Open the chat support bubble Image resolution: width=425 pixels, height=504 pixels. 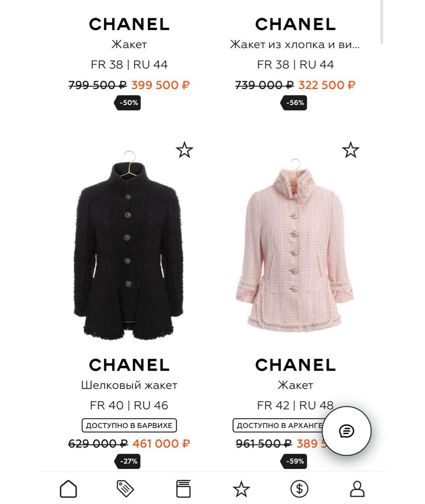pyautogui.click(x=346, y=431)
